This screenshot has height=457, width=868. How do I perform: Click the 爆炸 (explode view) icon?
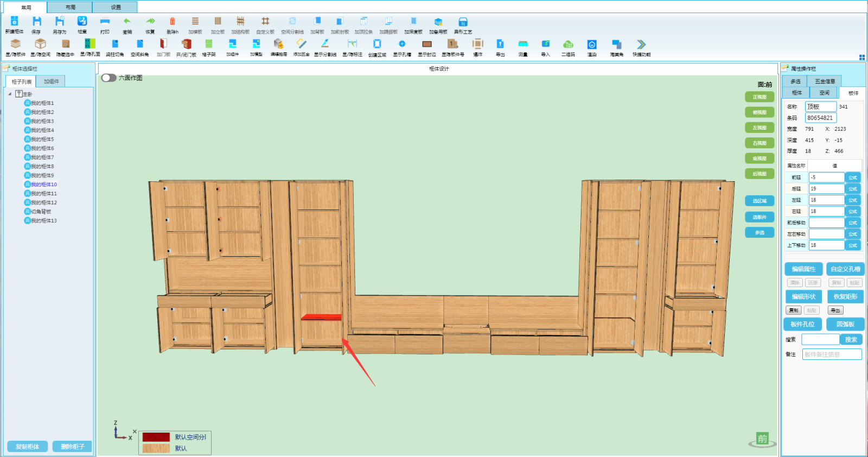477,45
